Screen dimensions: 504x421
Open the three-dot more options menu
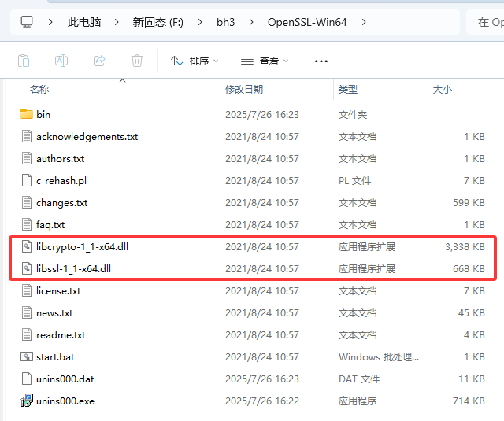pyautogui.click(x=321, y=61)
